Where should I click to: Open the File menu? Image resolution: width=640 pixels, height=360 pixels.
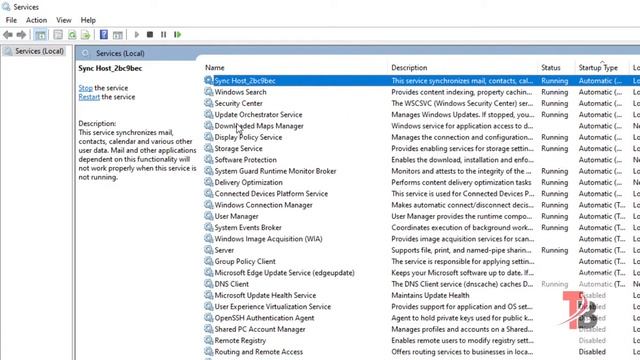[11, 20]
